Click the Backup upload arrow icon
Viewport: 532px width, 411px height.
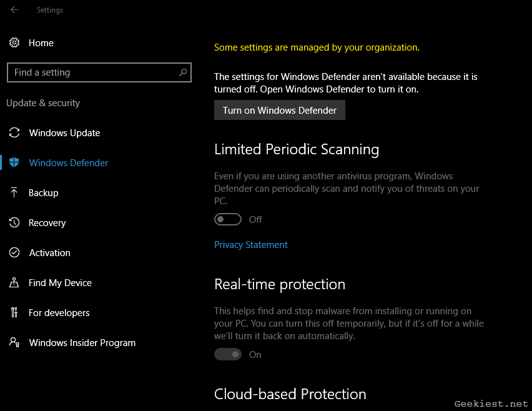coord(14,193)
